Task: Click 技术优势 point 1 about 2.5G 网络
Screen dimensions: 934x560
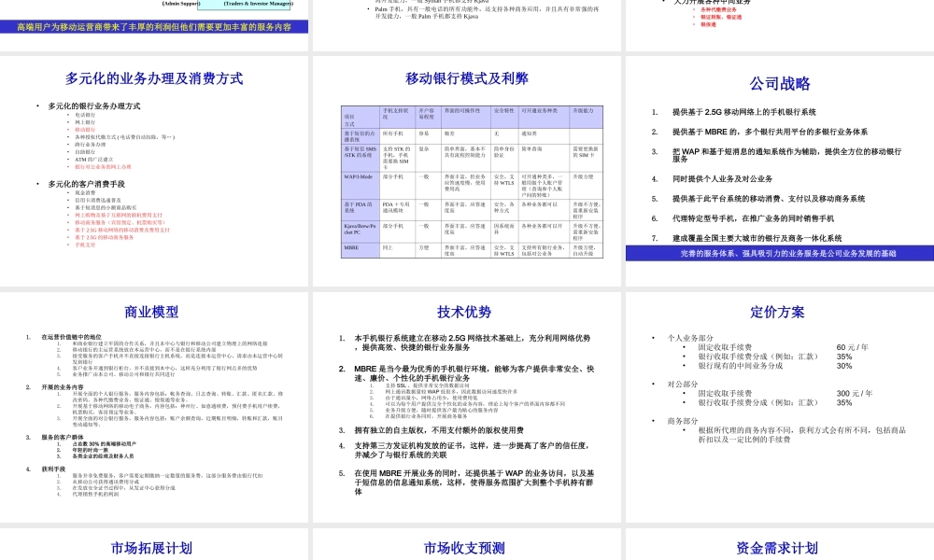Action: pyautogui.click(x=473, y=343)
